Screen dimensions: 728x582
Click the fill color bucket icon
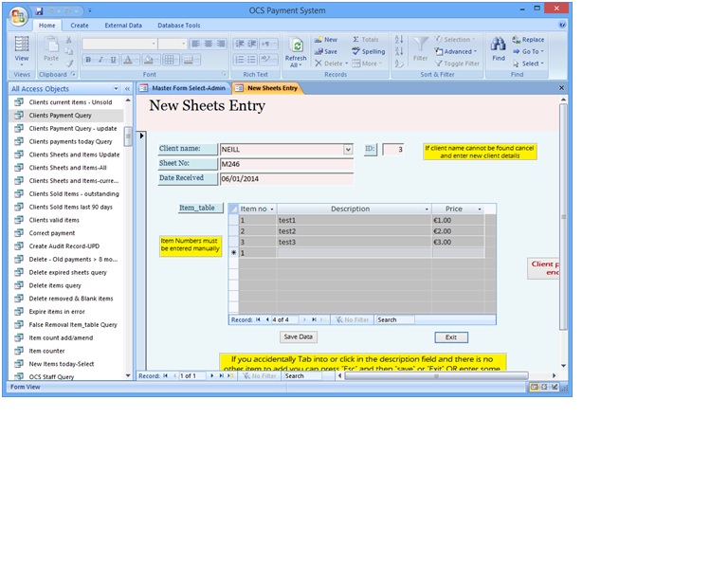coord(148,60)
